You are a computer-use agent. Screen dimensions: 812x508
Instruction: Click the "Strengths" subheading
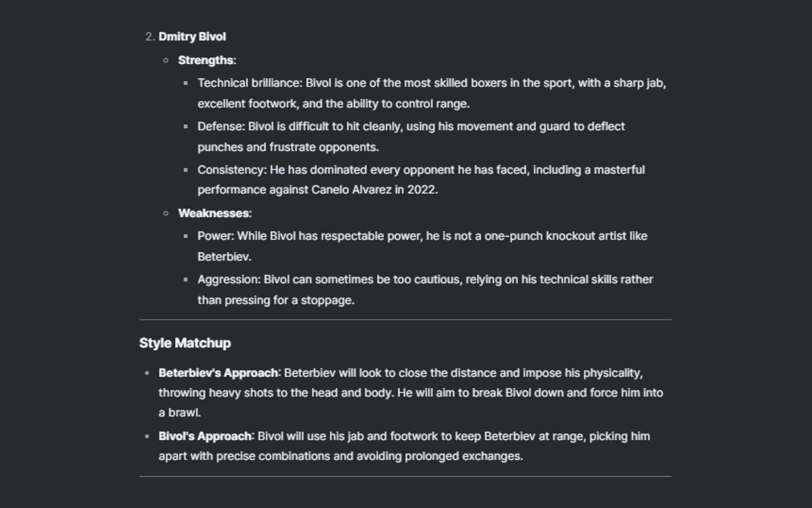tap(206, 61)
